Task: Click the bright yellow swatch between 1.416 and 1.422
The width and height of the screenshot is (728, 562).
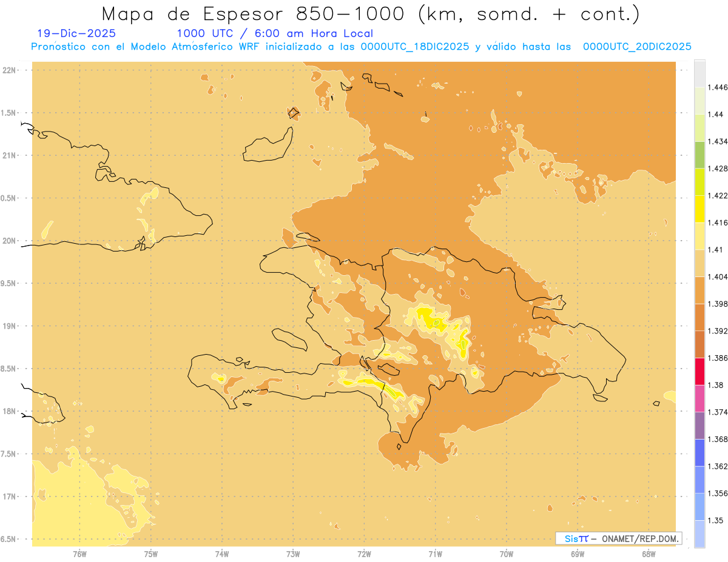Action: point(699,209)
